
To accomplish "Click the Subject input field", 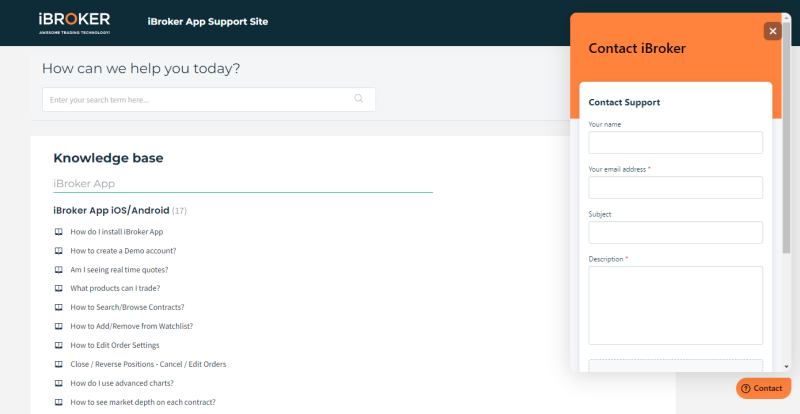I will (676, 232).
